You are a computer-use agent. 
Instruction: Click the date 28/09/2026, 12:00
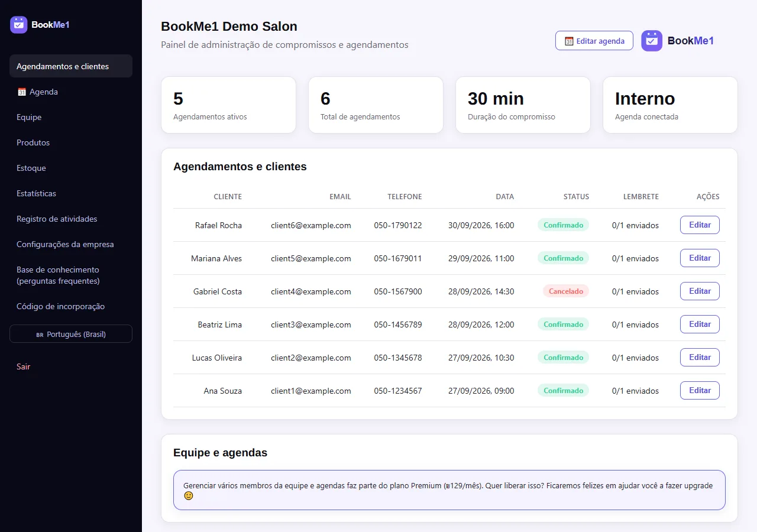[481, 325]
